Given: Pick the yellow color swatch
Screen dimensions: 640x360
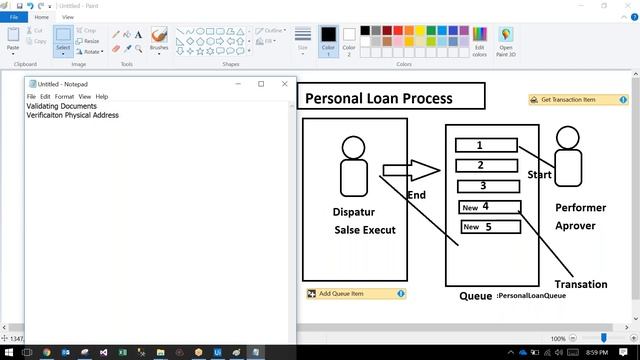Looking at the screenshot, I should [420, 30].
